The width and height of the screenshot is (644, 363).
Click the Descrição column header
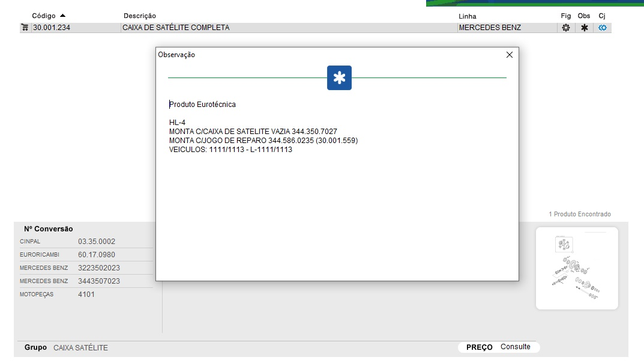(x=139, y=16)
